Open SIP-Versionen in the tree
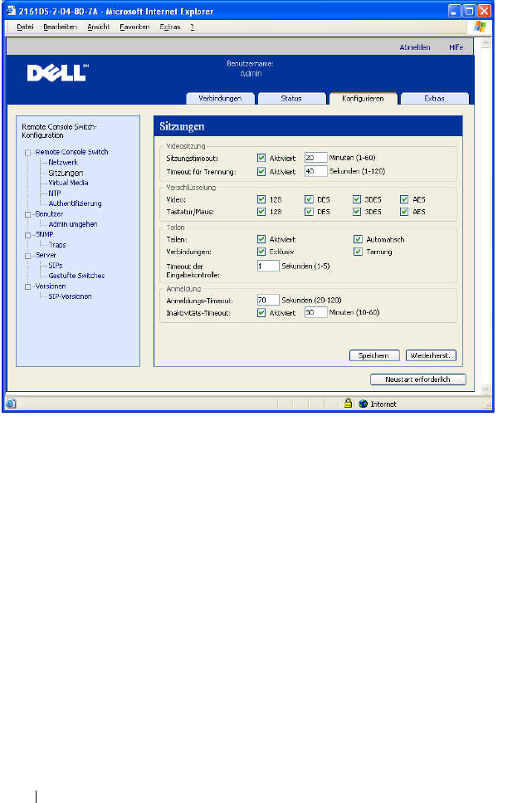The image size is (532, 803). click(x=70, y=296)
